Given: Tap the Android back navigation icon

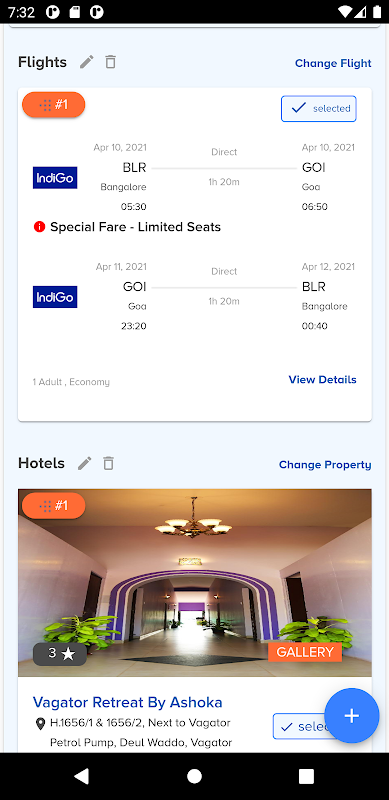Looking at the screenshot, I should pyautogui.click(x=82, y=776).
